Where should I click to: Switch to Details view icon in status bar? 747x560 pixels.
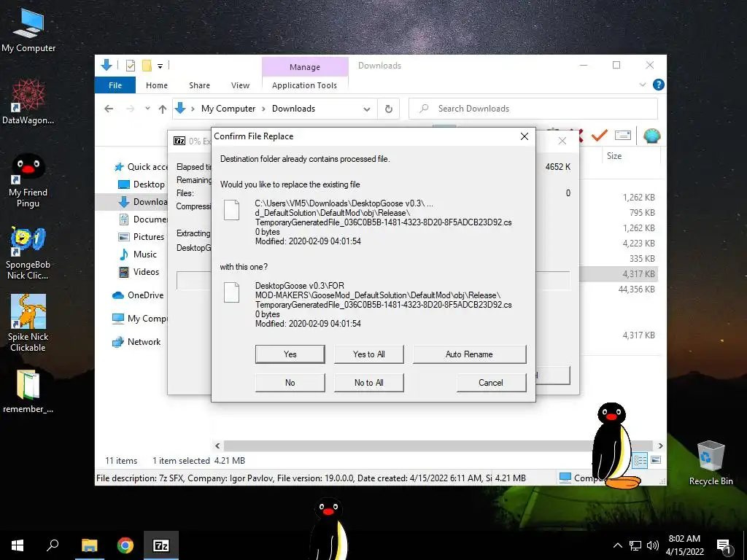(x=640, y=460)
